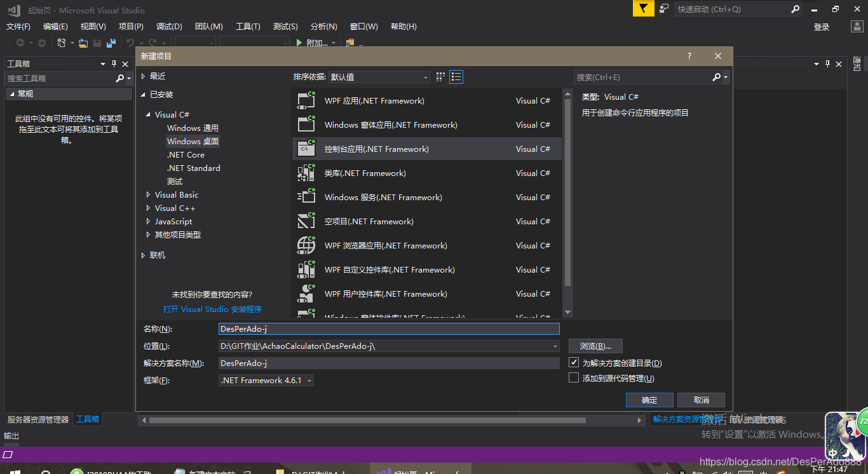
Task: Click the green start attach arrow
Action: coord(299,43)
